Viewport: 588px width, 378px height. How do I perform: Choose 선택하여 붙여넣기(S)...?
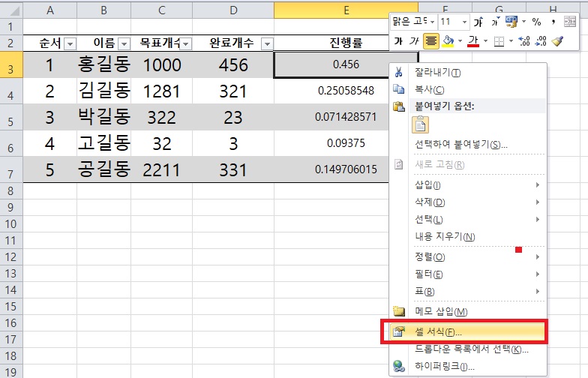468,144
